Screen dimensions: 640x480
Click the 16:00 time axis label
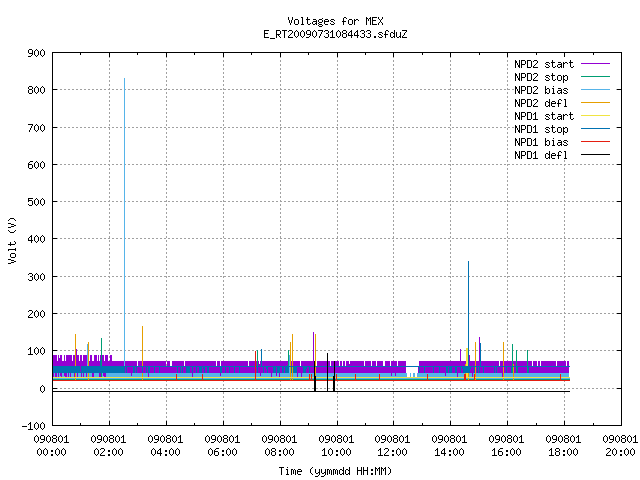coord(506,452)
